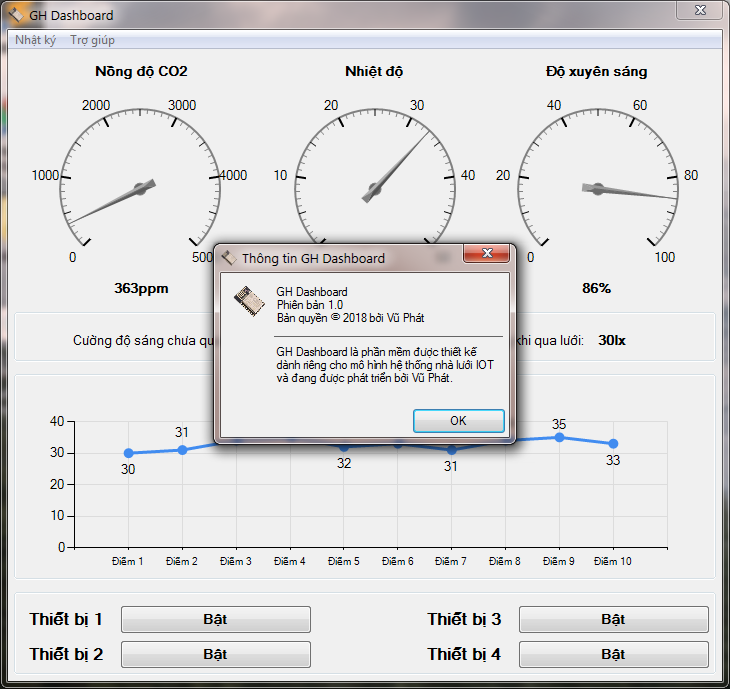Click the Điểm 5 axis label
This screenshot has height=689, width=730.
[x=344, y=561]
